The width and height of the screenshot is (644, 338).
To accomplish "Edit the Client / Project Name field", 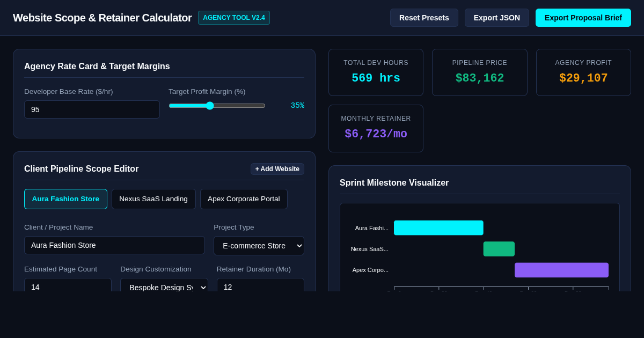I will pyautogui.click(x=114, y=245).
